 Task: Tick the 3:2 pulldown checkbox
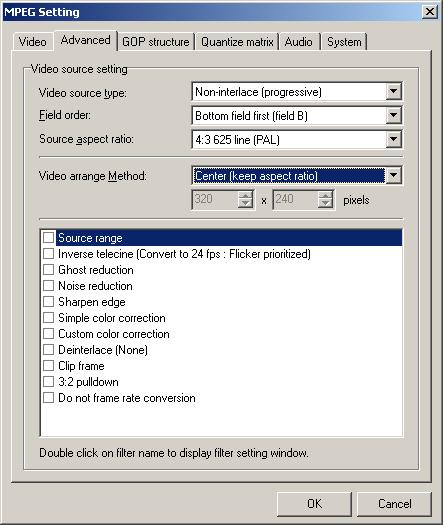tap(49, 382)
